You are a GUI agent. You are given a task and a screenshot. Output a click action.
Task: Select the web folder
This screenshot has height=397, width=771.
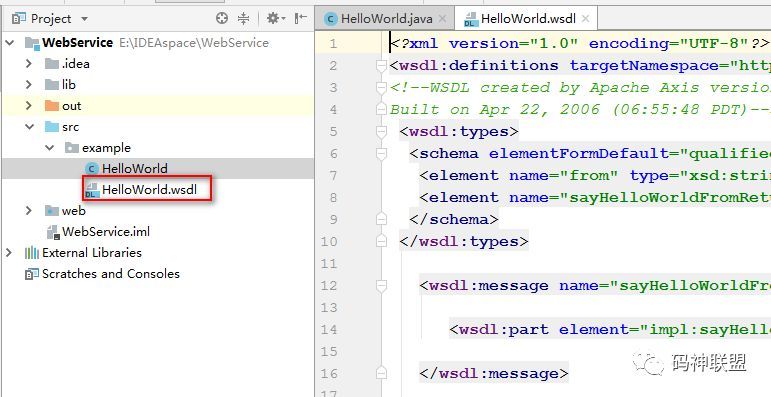click(74, 211)
